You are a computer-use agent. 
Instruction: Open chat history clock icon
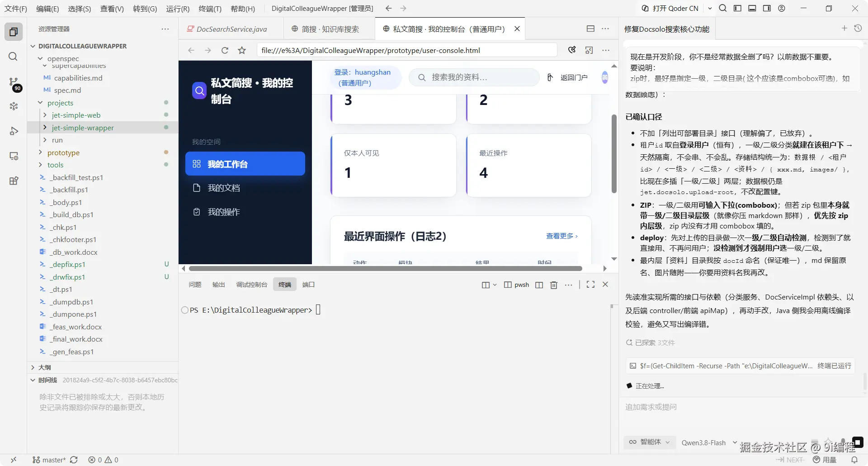tap(858, 29)
